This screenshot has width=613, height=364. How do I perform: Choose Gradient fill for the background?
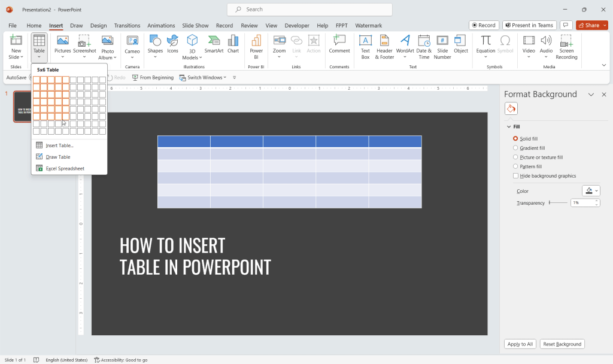click(515, 148)
